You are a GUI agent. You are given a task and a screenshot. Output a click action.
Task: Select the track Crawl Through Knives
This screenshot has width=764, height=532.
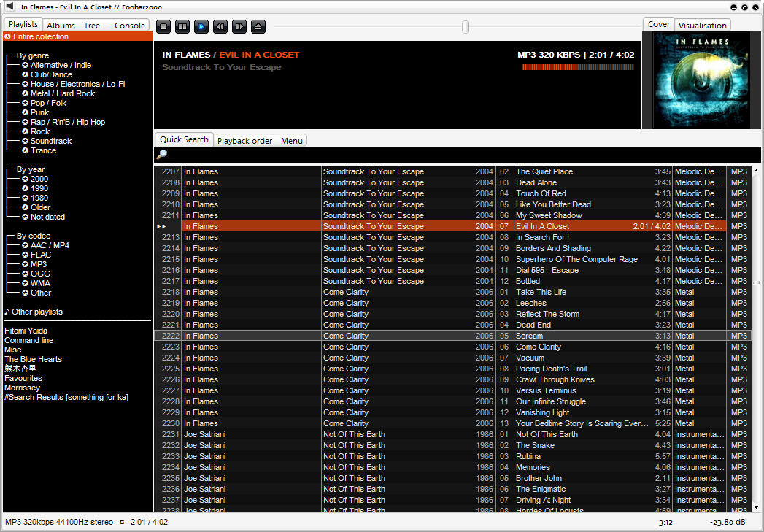555,379
